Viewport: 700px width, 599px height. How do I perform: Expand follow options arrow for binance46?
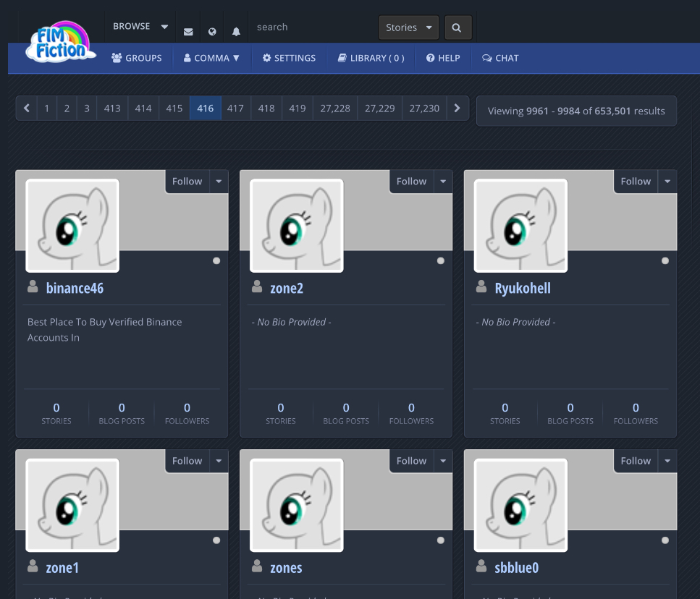click(219, 182)
